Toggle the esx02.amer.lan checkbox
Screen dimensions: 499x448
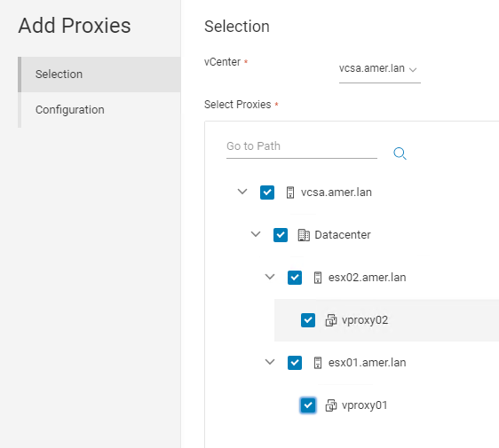pos(295,278)
